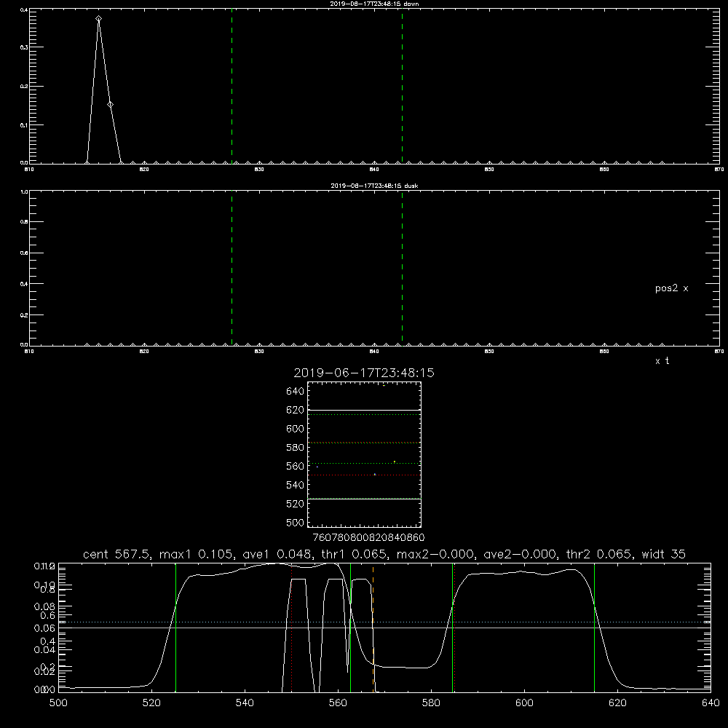Click the 'cent 567.5' value in stats line
Screen dimensions: 728x728
116,554
